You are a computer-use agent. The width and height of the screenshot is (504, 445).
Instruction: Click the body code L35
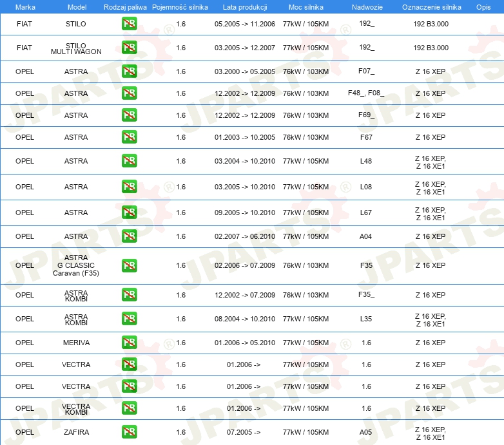366,319
